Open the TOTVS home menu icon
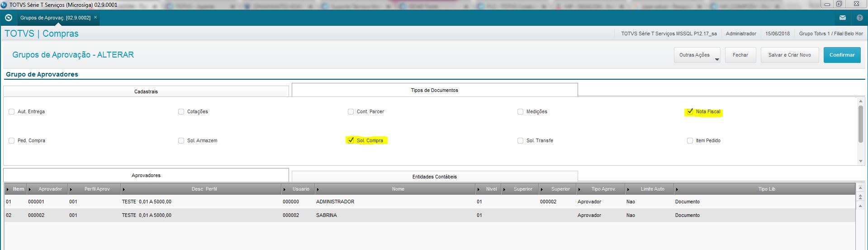 [x=8, y=18]
